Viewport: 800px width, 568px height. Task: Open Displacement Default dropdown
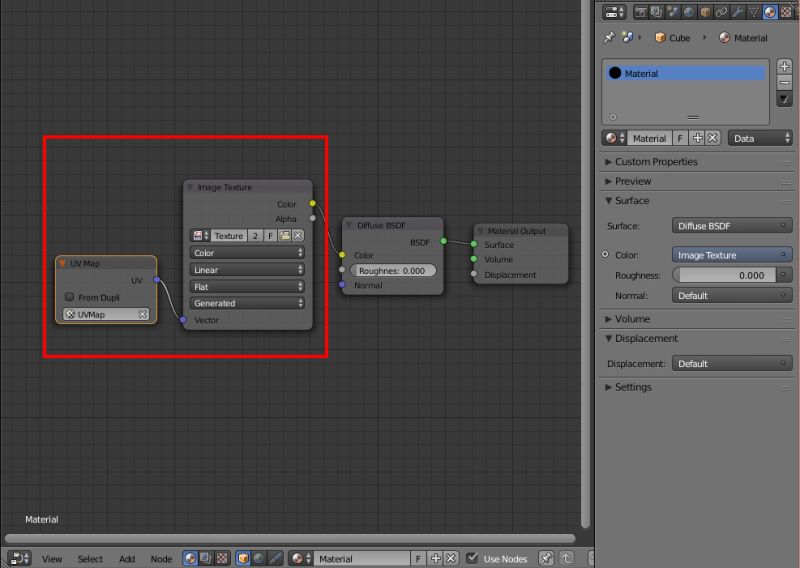coord(732,363)
